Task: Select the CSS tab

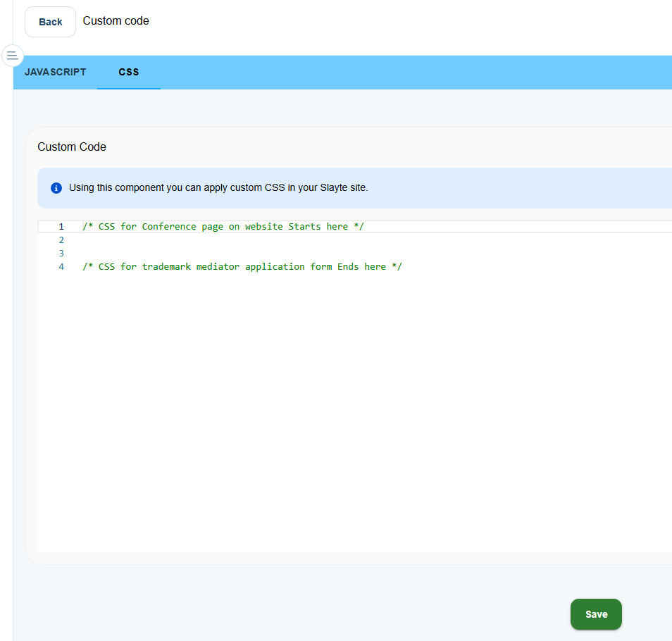Action: (129, 72)
